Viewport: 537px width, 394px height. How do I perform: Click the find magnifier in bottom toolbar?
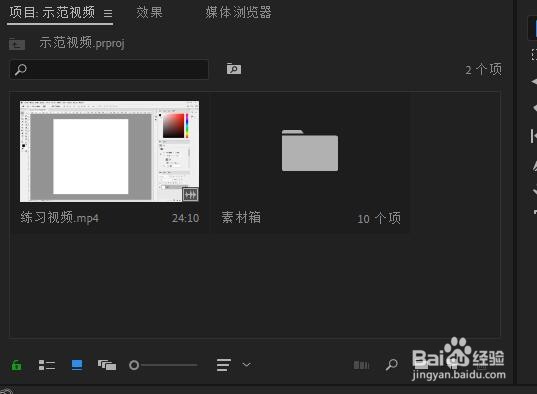pos(391,365)
